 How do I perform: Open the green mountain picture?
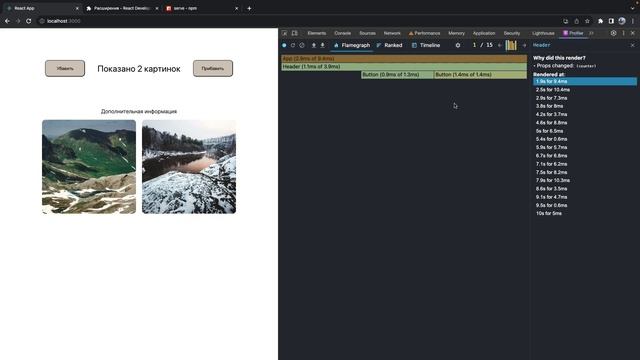coord(89,167)
